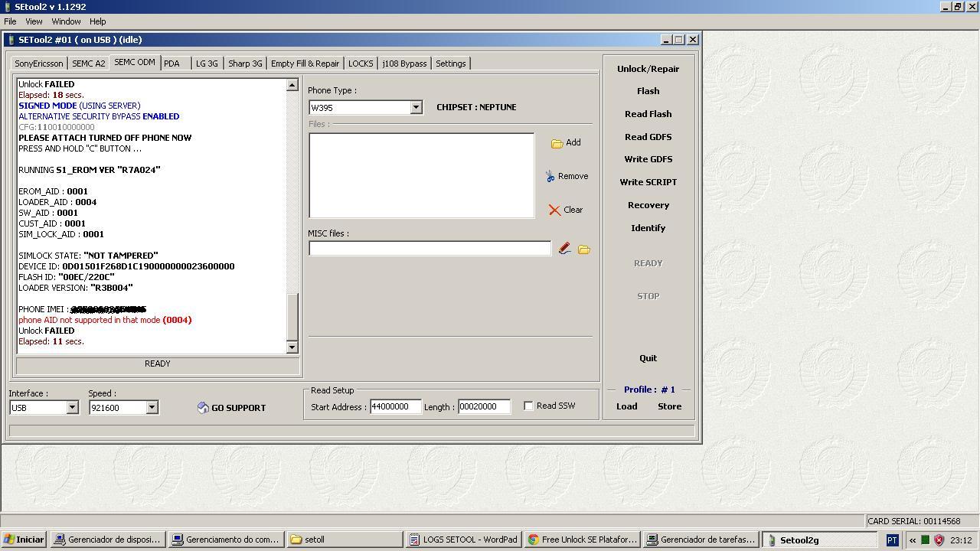The height and width of the screenshot is (551, 980).
Task: Click the Store profile button
Action: (x=669, y=406)
